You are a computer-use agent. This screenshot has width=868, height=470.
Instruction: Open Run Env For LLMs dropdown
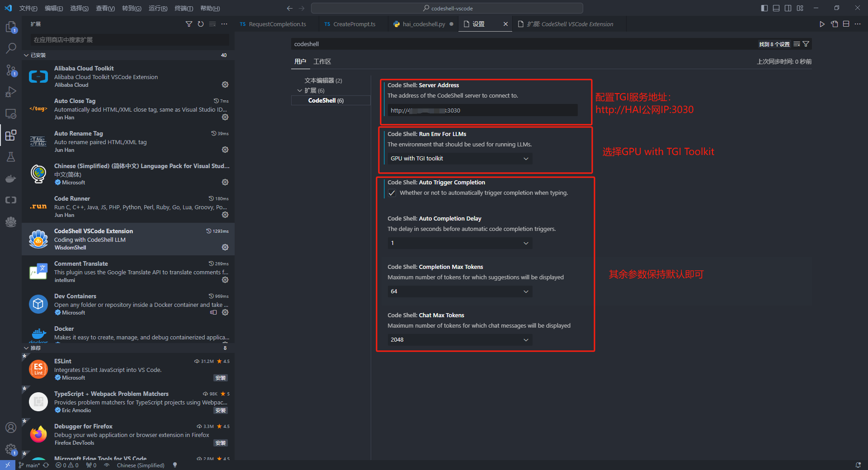tap(460, 159)
